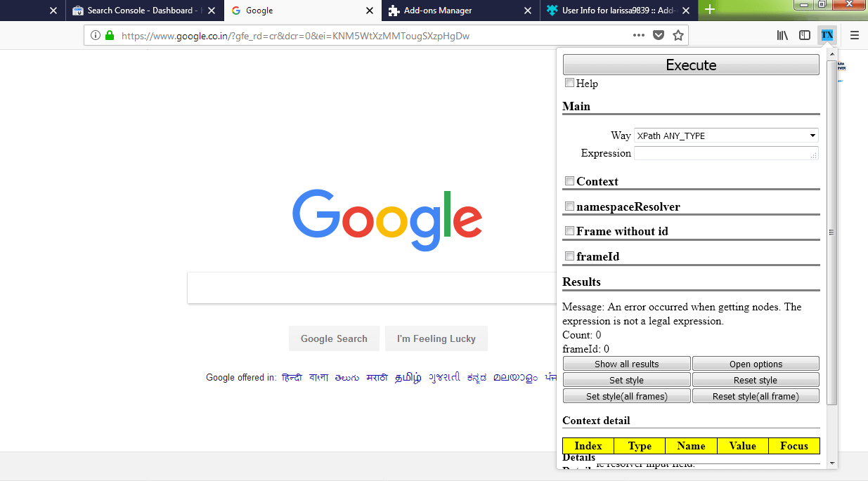The image size is (868, 481).
Task: Click the Show all results button
Action: coord(626,363)
